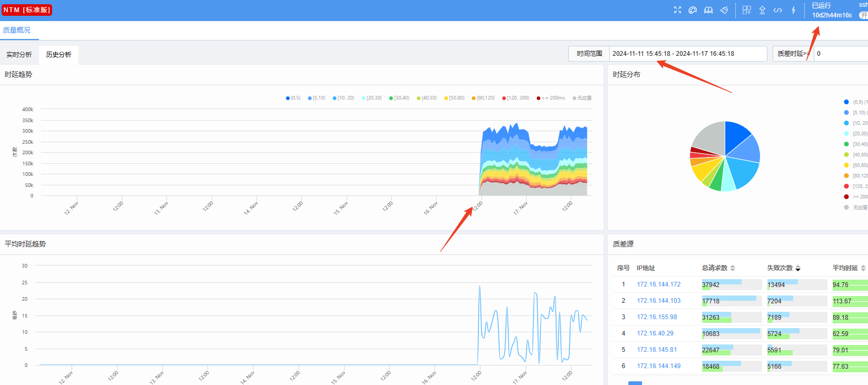Toggle >= 200ms series in trend chart legend
868x385 pixels.
(x=550, y=98)
